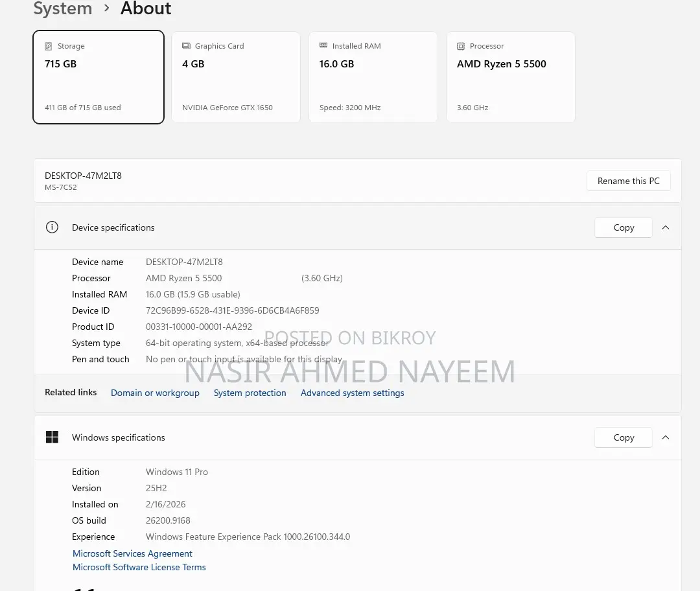Screen dimensions: 700x591
Task: Copy the Windows specifications
Action: [624, 437]
